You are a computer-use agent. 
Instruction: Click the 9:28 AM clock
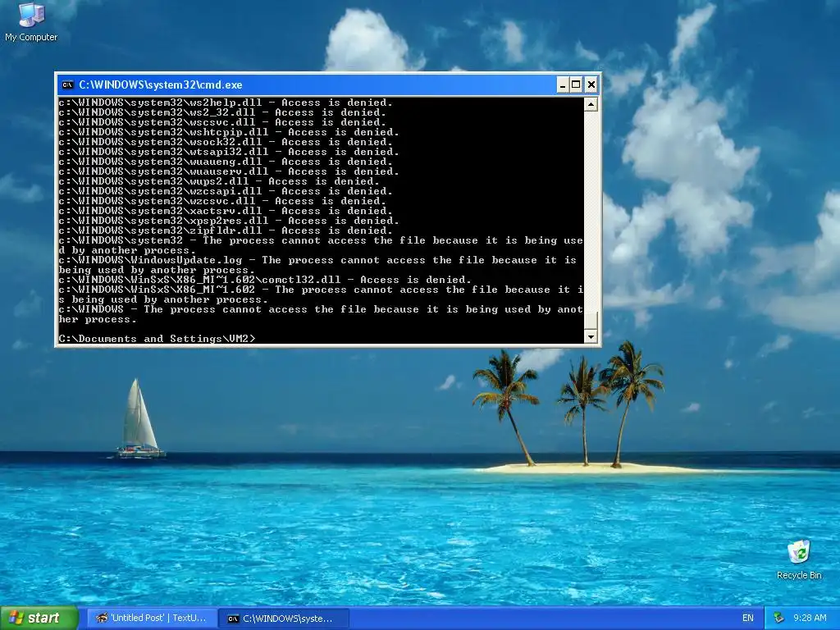(x=810, y=618)
